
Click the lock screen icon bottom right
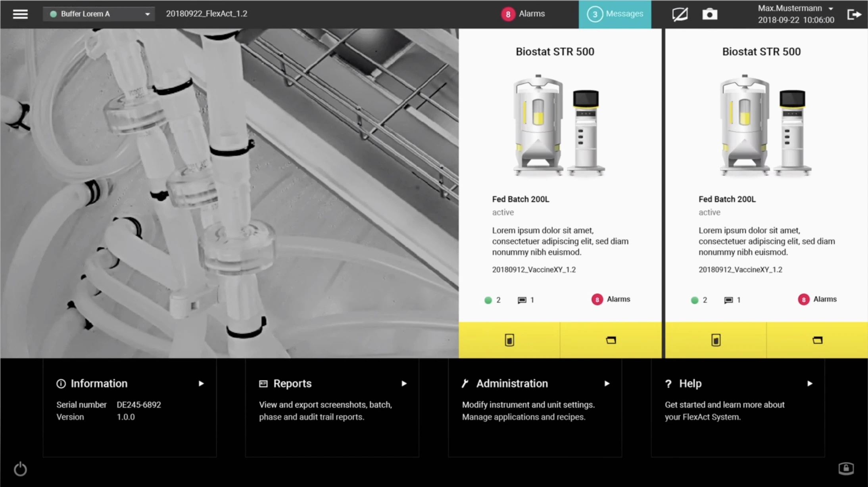click(x=846, y=468)
